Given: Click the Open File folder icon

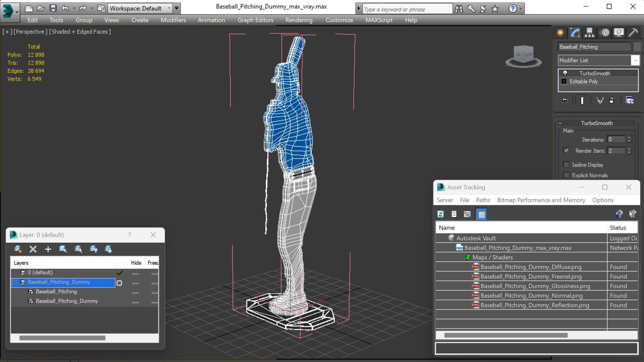Looking at the screenshot, I should (x=41, y=8).
